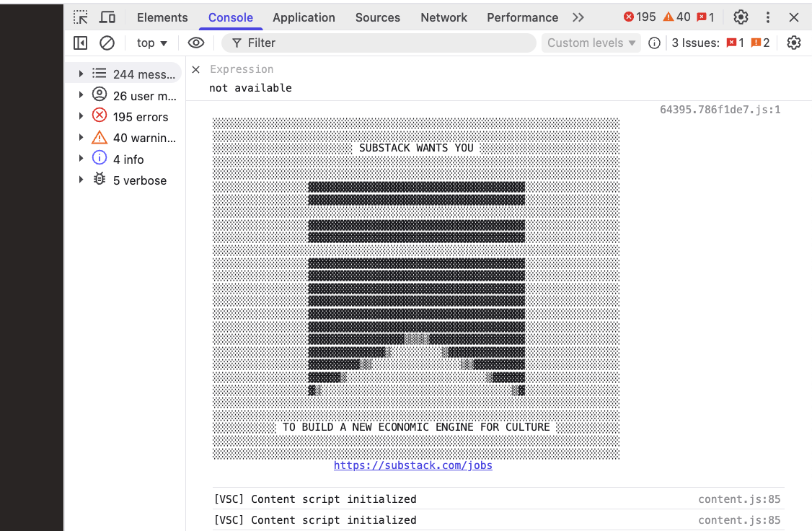812x531 pixels.
Task: Click 'not available' expression result
Action: click(x=250, y=88)
